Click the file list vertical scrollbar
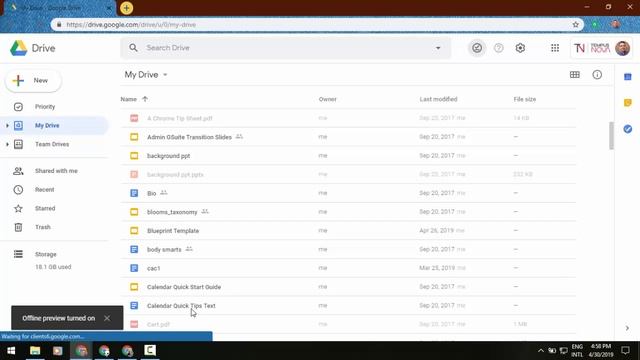The image size is (640, 360). coord(611,136)
